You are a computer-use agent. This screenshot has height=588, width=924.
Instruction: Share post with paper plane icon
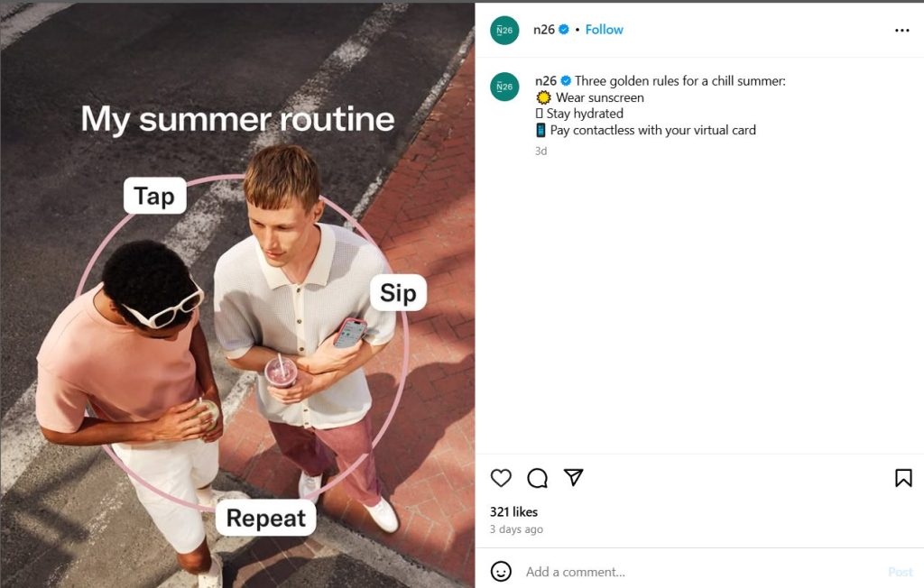(x=573, y=477)
